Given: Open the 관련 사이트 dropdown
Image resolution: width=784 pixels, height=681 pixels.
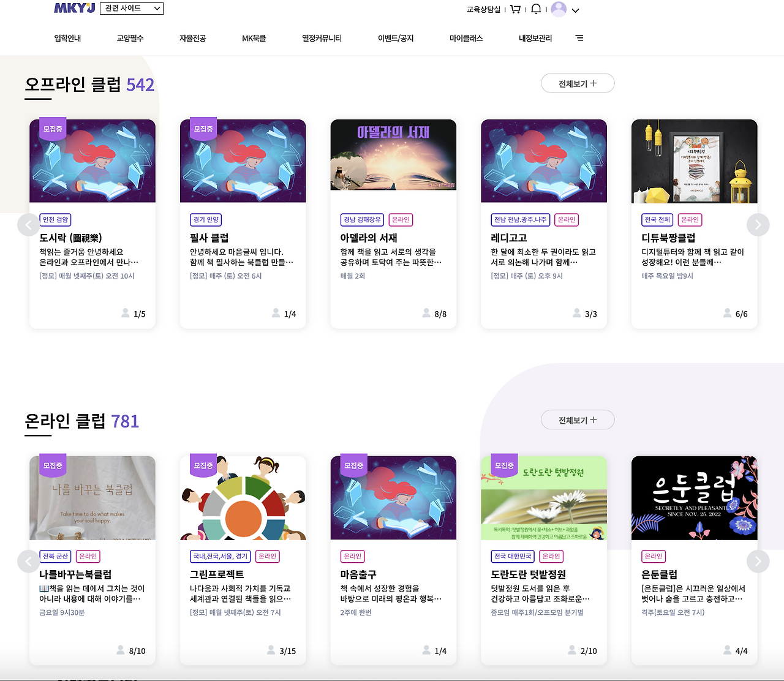Looking at the screenshot, I should point(132,9).
